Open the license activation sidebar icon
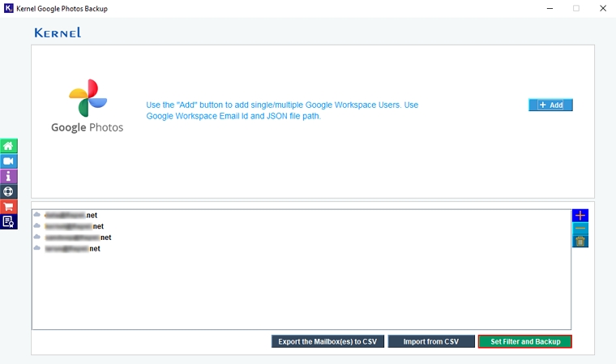 click(9, 221)
